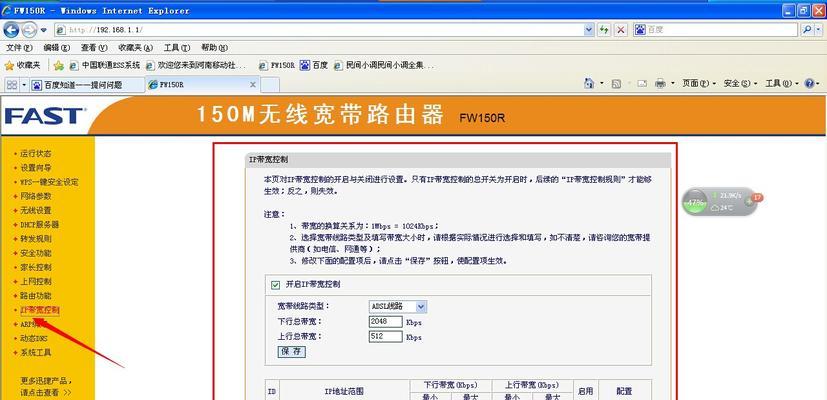
Task: Open the 页面(P) command bar menu
Action: click(x=699, y=83)
